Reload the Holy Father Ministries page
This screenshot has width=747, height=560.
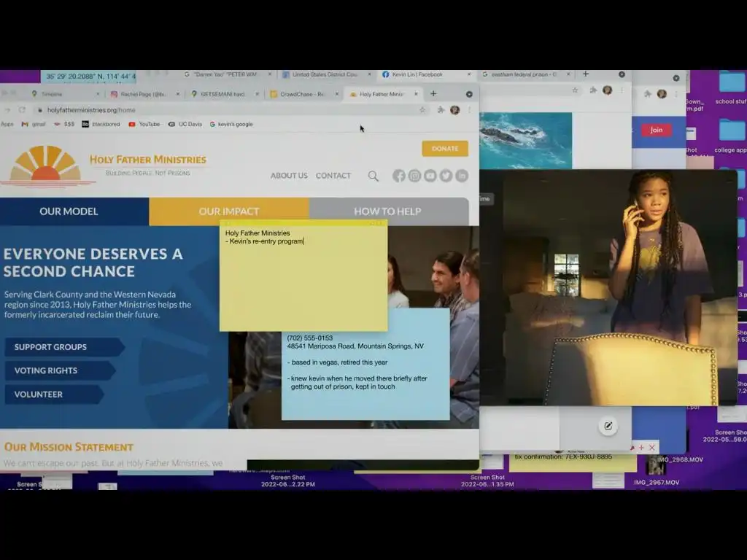click(22, 110)
